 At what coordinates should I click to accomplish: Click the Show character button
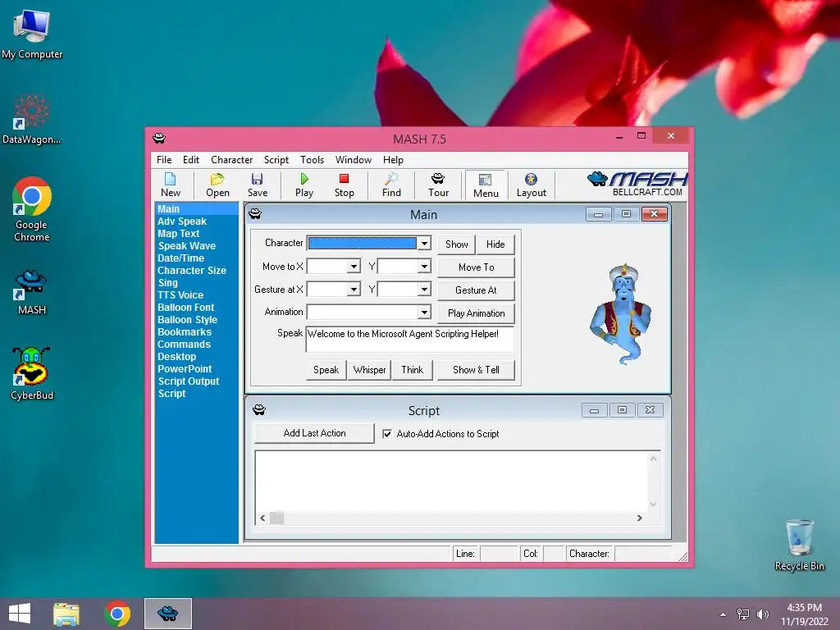456,244
